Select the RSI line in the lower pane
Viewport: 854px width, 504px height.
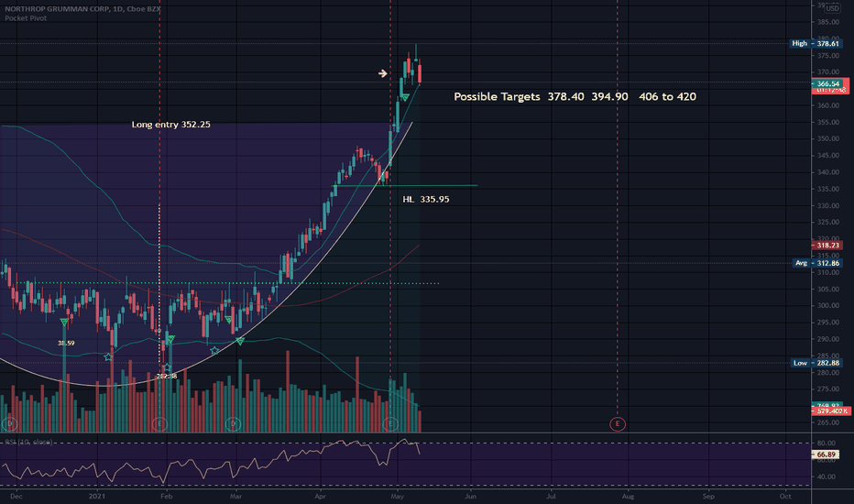pos(210,462)
